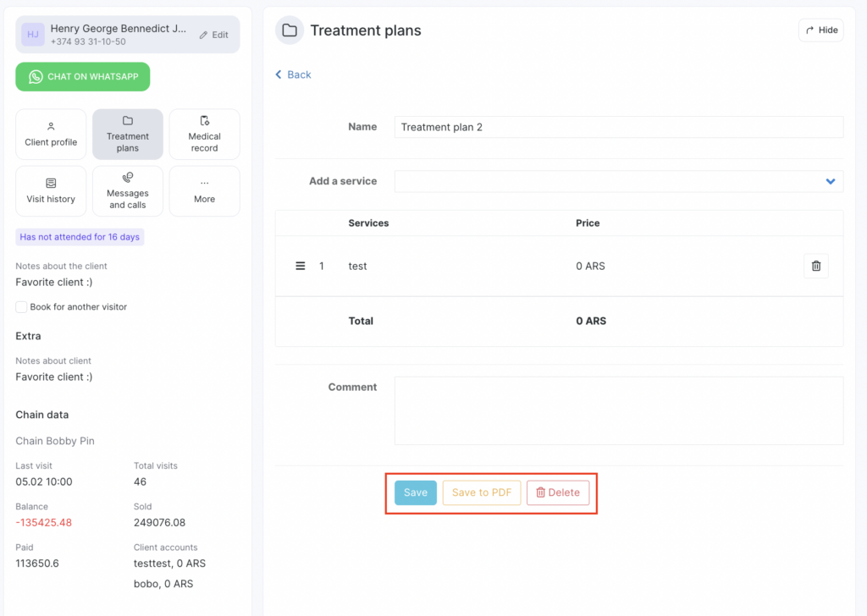867x616 pixels.
Task: Click into the Comment text area
Action: pyautogui.click(x=618, y=410)
